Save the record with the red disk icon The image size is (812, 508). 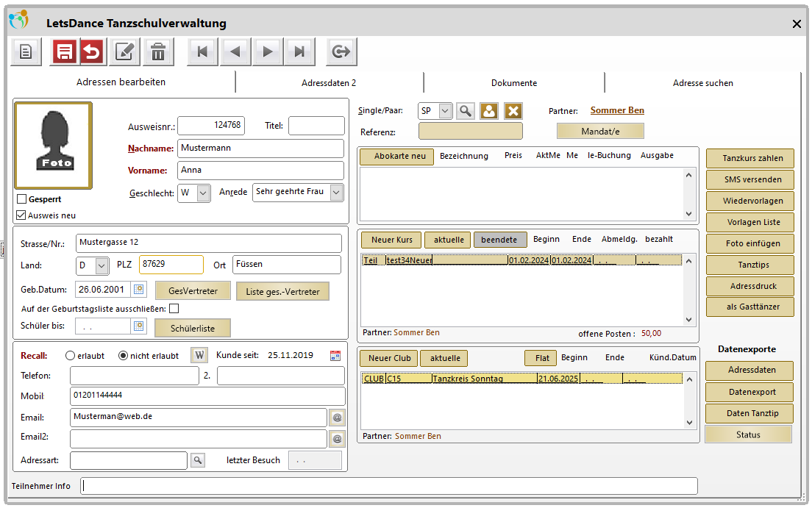64,51
